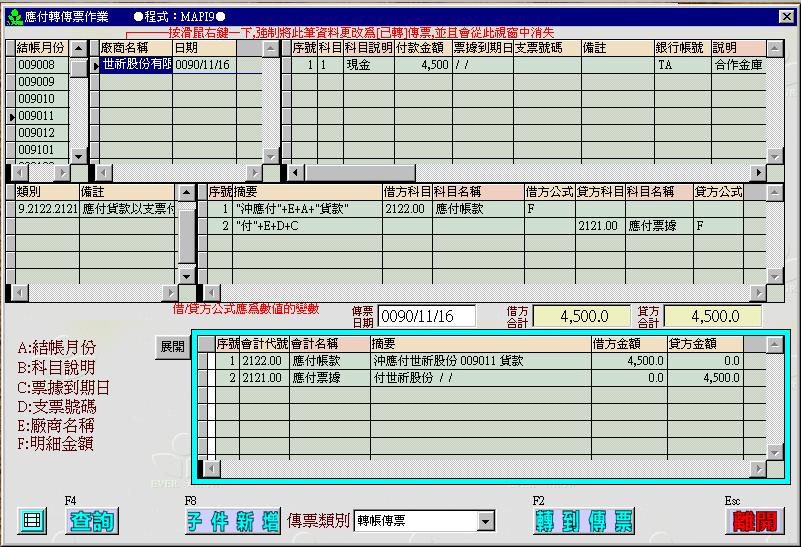The height and width of the screenshot is (547, 801).
Task: Click the grid icon button at bottom left
Action: click(33, 520)
